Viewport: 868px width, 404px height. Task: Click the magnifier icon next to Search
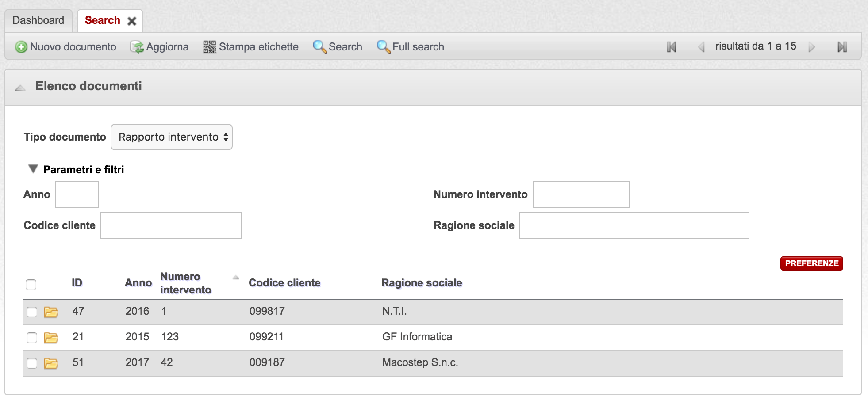click(320, 47)
